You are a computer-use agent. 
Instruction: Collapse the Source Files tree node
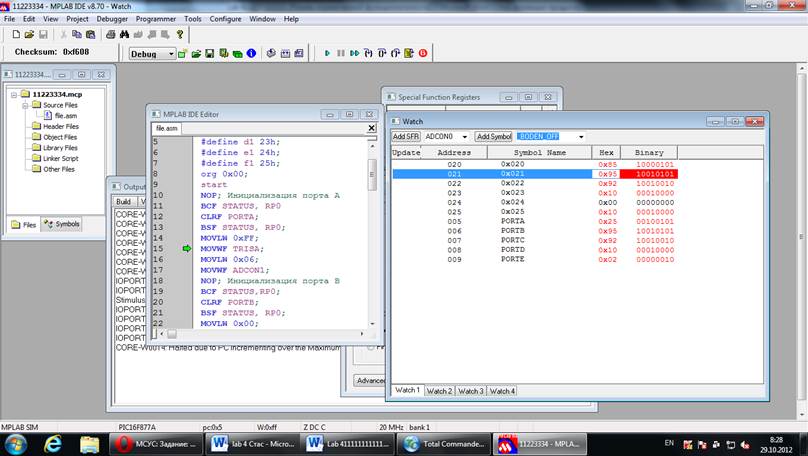pos(25,106)
